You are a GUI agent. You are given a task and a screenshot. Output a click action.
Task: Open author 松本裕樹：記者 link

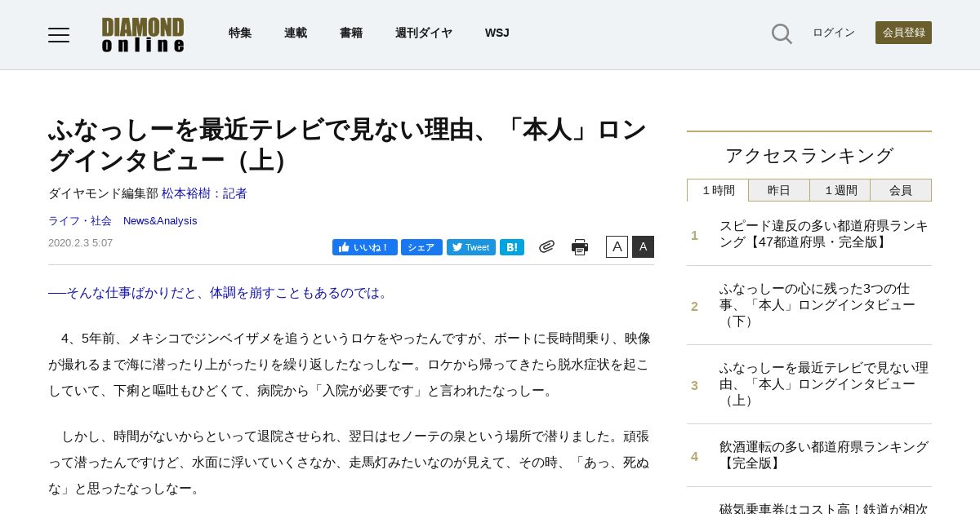[x=204, y=193]
